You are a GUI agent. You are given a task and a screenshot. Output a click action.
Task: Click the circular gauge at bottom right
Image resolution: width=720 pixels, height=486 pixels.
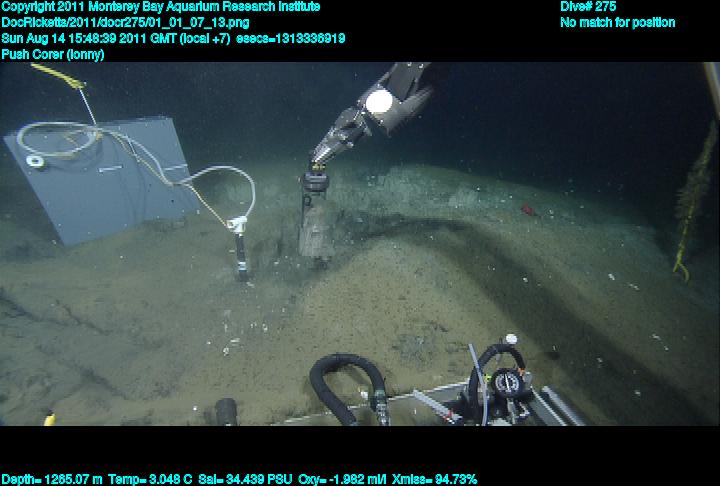pos(507,382)
